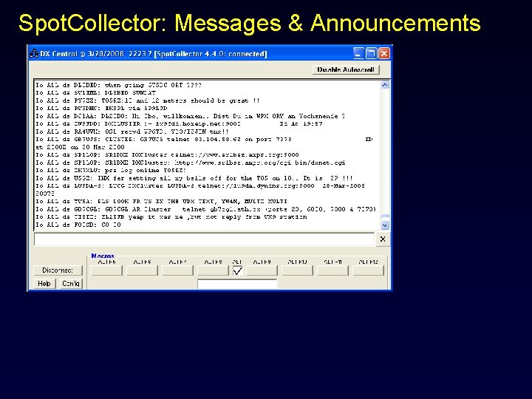532x399 pixels.
Task: Click the Disconnect button
Action: point(58,270)
